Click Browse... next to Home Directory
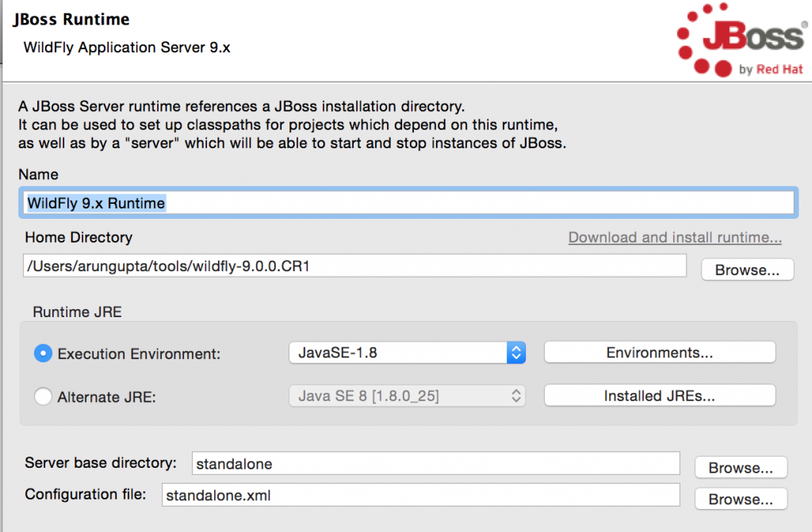Screen dimensions: 812x532 (x=747, y=270)
